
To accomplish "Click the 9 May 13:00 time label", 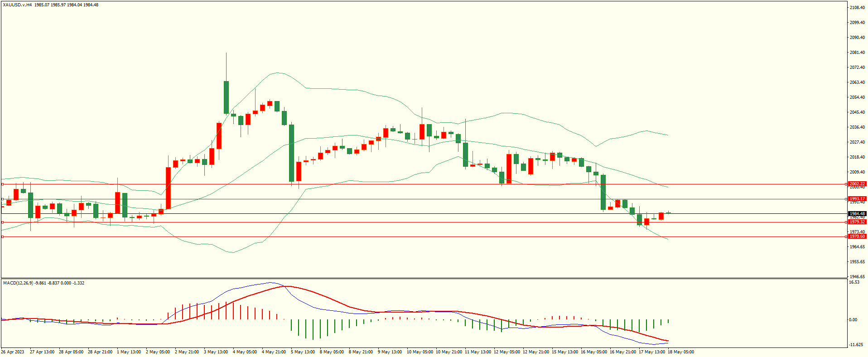I will pos(390,352).
